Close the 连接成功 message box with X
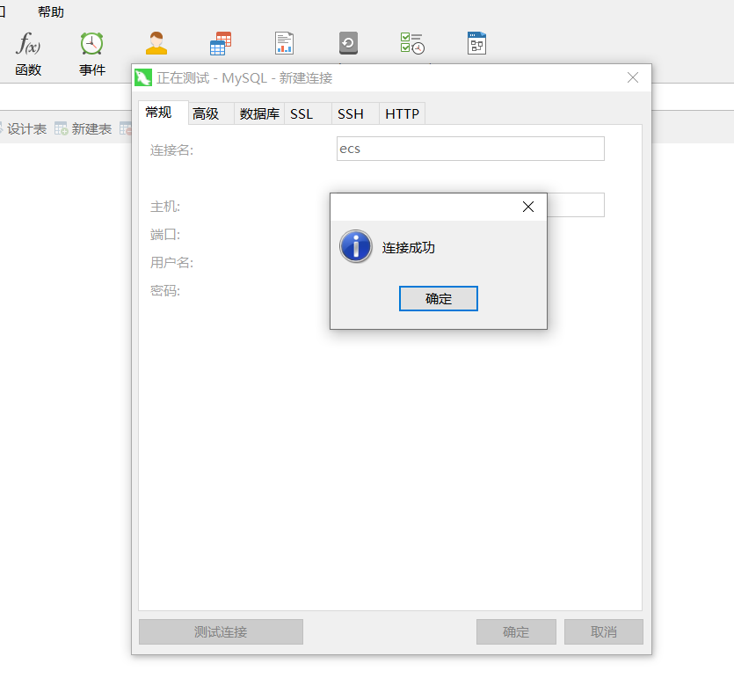 (528, 207)
